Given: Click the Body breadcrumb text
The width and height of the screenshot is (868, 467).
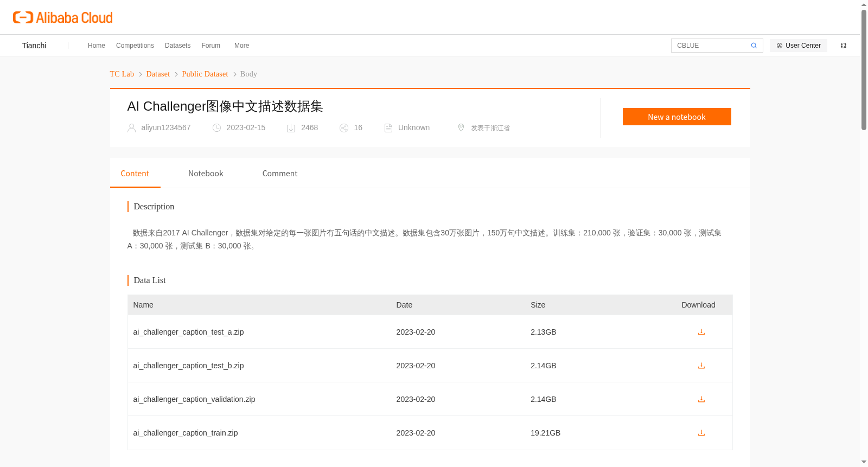Looking at the screenshot, I should (x=248, y=74).
